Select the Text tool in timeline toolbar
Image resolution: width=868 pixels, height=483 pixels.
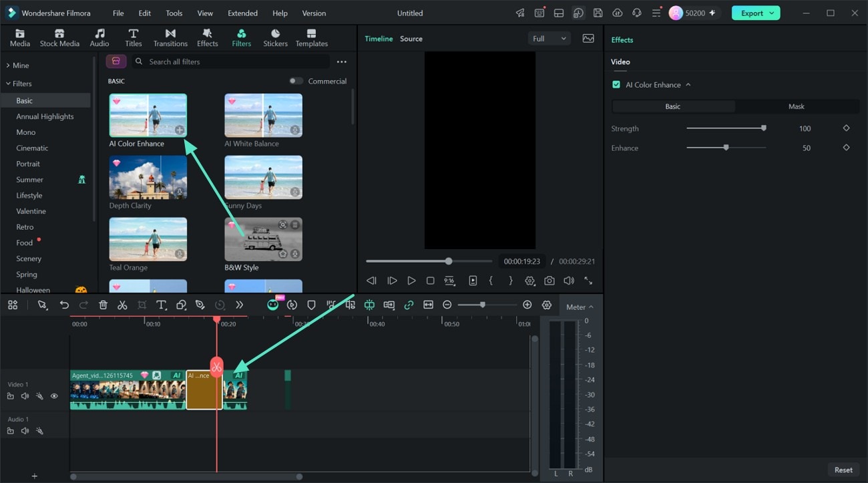click(x=161, y=305)
